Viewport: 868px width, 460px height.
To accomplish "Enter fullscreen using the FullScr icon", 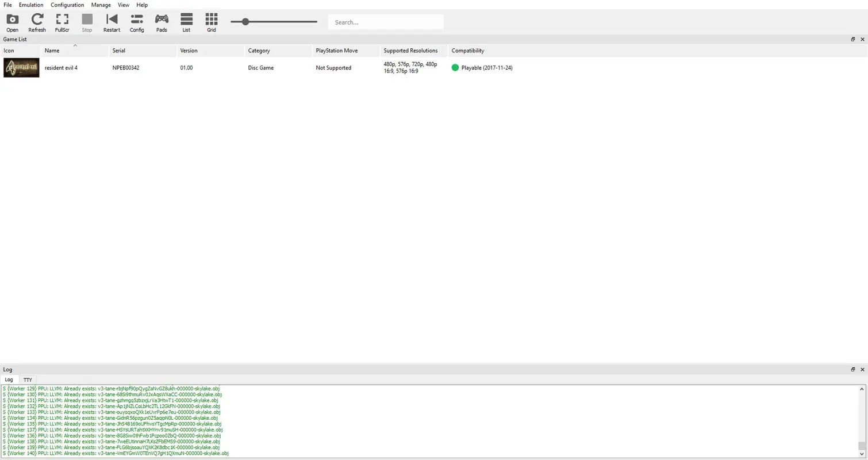I will [x=62, y=21].
